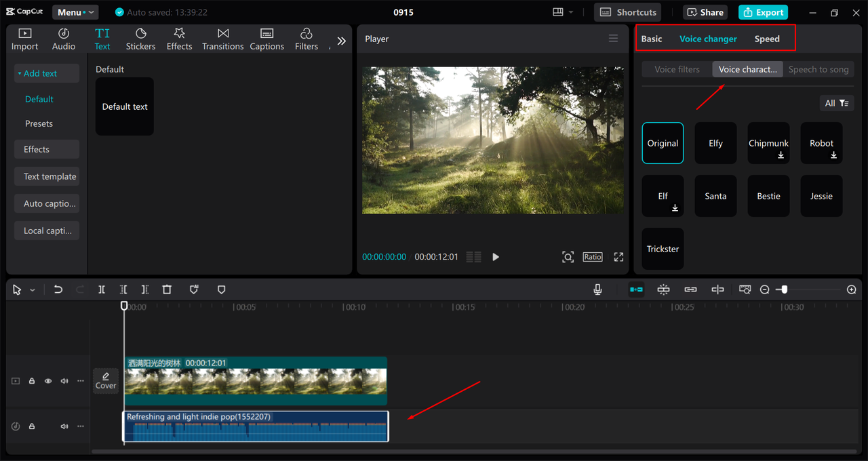Mute the video track audio

pyautogui.click(x=64, y=381)
